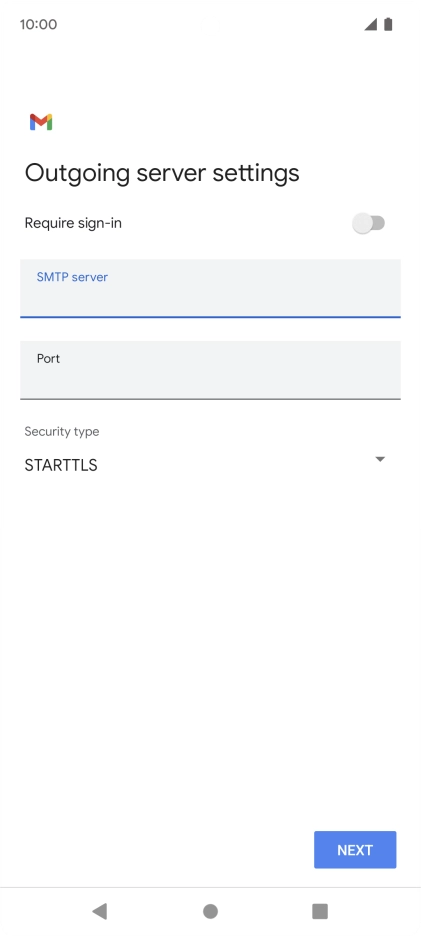Tap the battery status icon
Image resolution: width=421 pixels, height=936 pixels.
point(388,24)
